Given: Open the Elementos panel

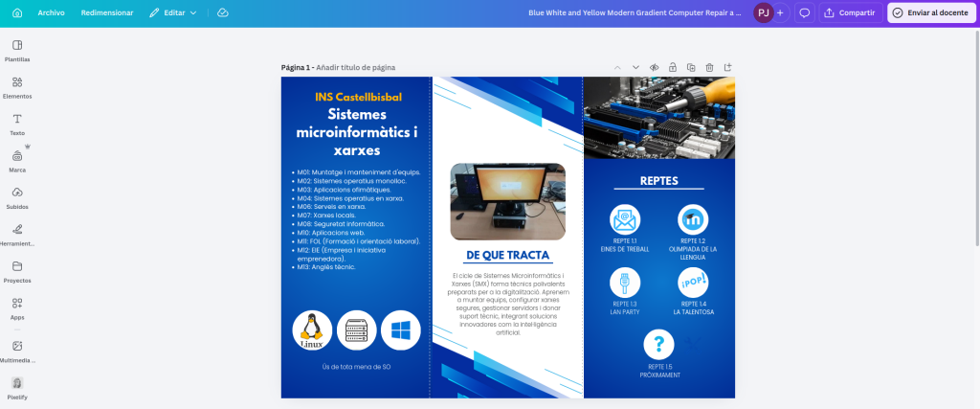Looking at the screenshot, I should [17, 87].
